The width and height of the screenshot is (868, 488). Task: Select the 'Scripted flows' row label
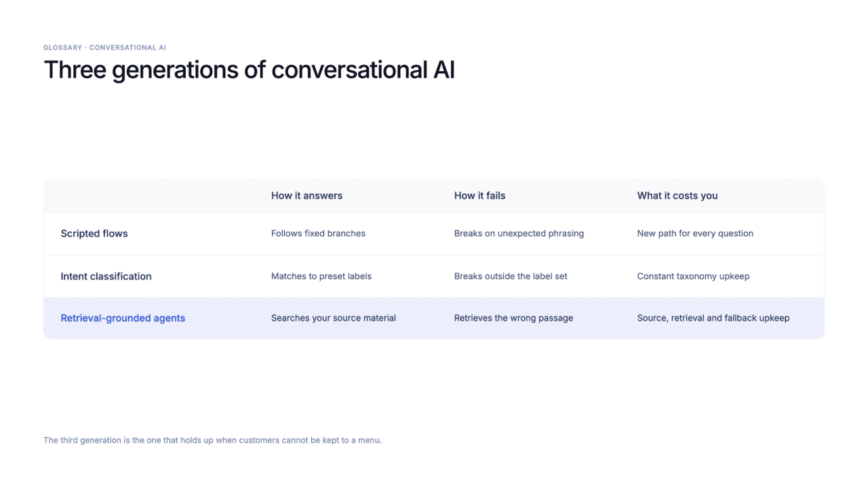pyautogui.click(x=94, y=234)
